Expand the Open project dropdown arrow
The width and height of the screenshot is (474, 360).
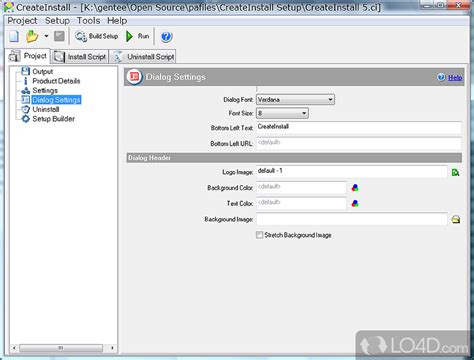(x=46, y=36)
